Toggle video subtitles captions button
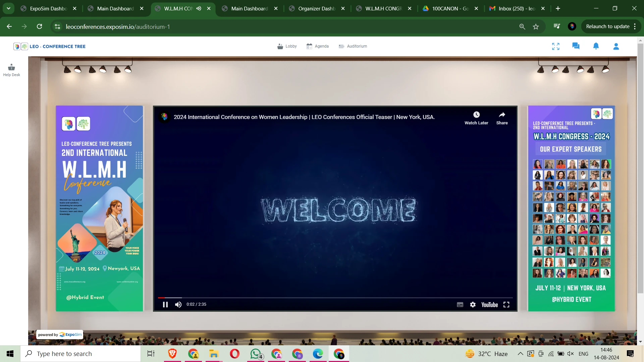 (x=460, y=305)
